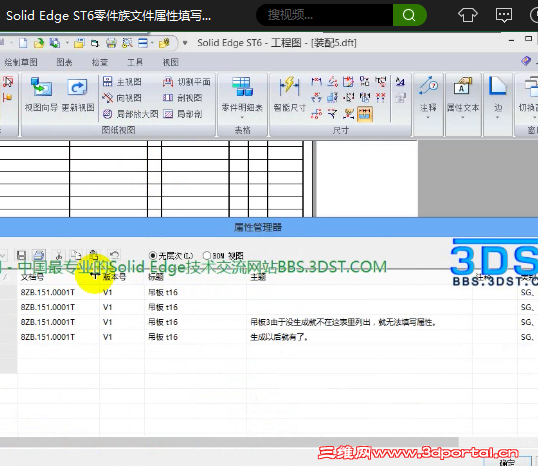Open the 工具 ribbon tab
This screenshot has width=538, height=466.
tap(135, 62)
